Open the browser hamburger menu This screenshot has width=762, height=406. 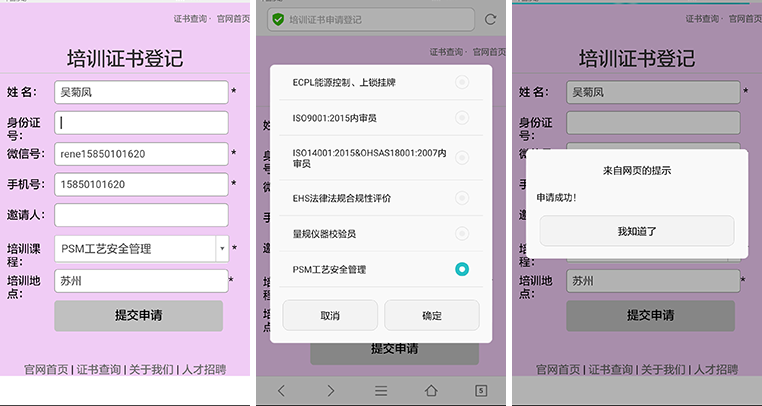click(381, 390)
